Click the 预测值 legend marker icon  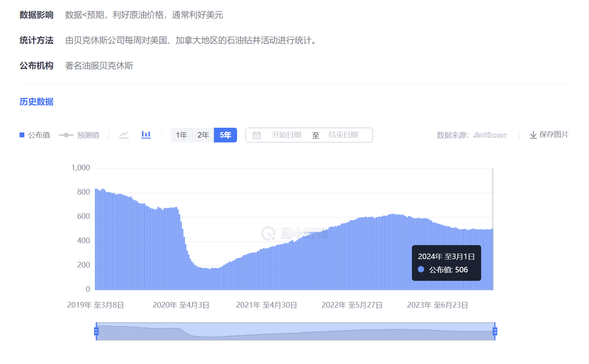pos(66,135)
